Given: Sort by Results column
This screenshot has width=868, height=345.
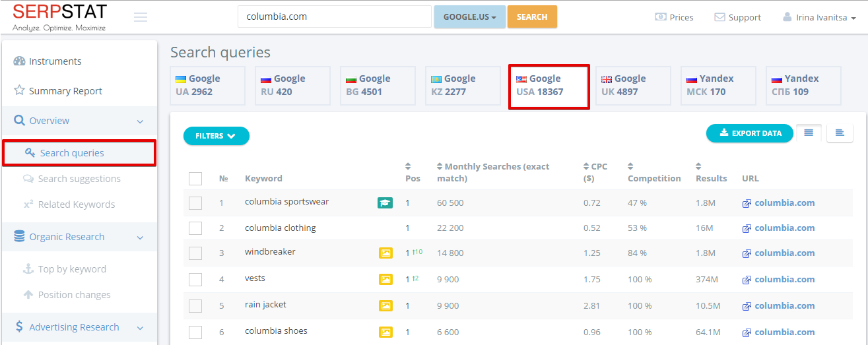Looking at the screenshot, I should click(x=711, y=173).
